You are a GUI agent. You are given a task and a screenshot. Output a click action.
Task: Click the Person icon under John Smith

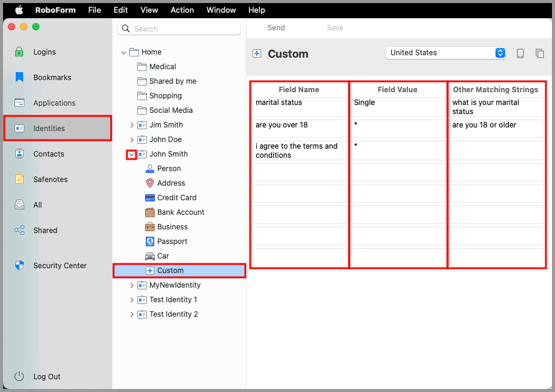click(x=150, y=169)
